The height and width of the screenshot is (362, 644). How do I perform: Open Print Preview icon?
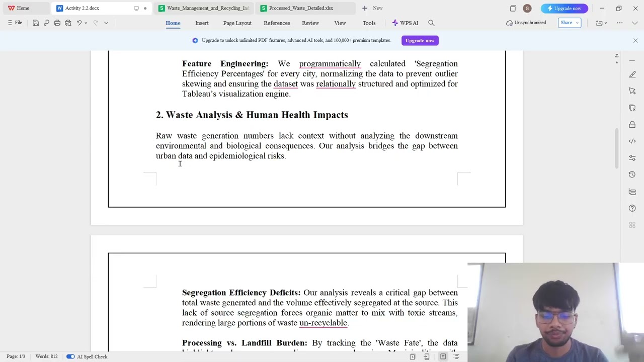pos(68,23)
